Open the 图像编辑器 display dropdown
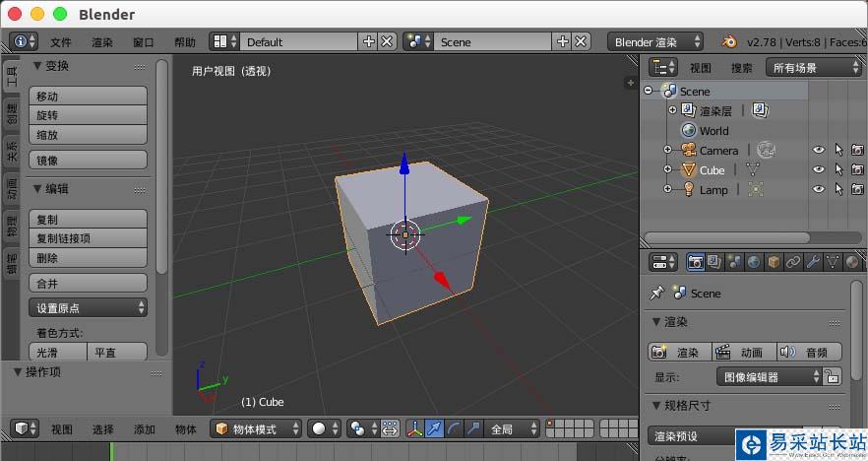 pyautogui.click(x=769, y=376)
